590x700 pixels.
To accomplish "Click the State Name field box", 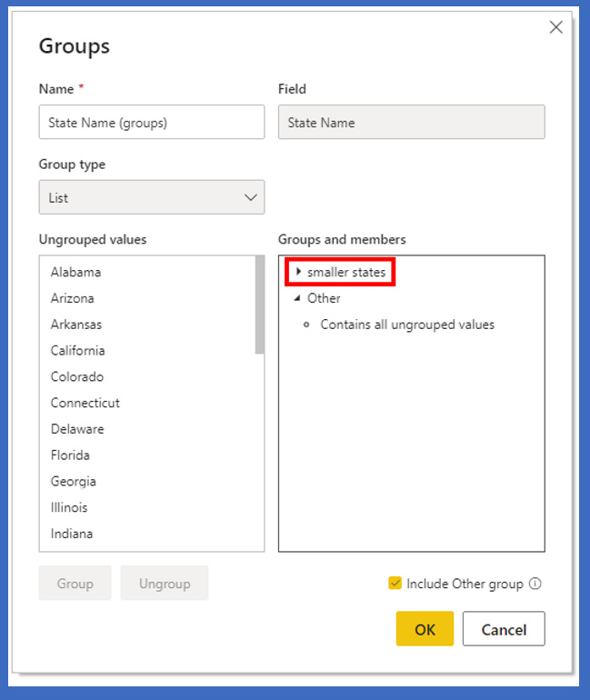I will (411, 123).
